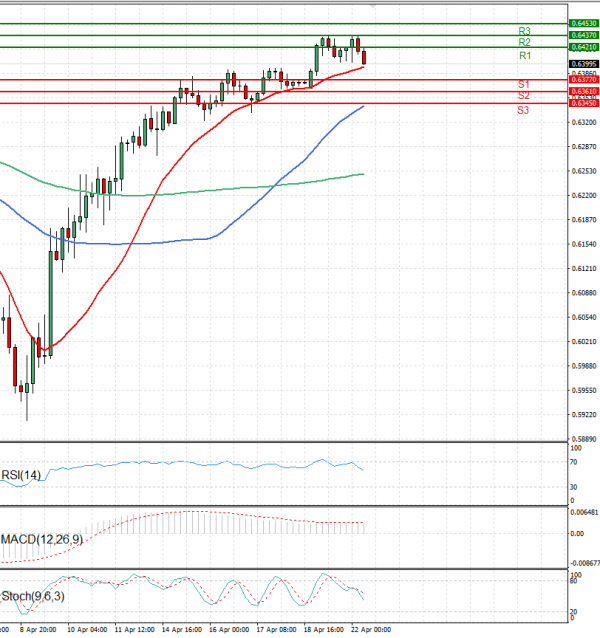Click the 0.58890 price axis value
This screenshot has height=638, width=600.
584,439
